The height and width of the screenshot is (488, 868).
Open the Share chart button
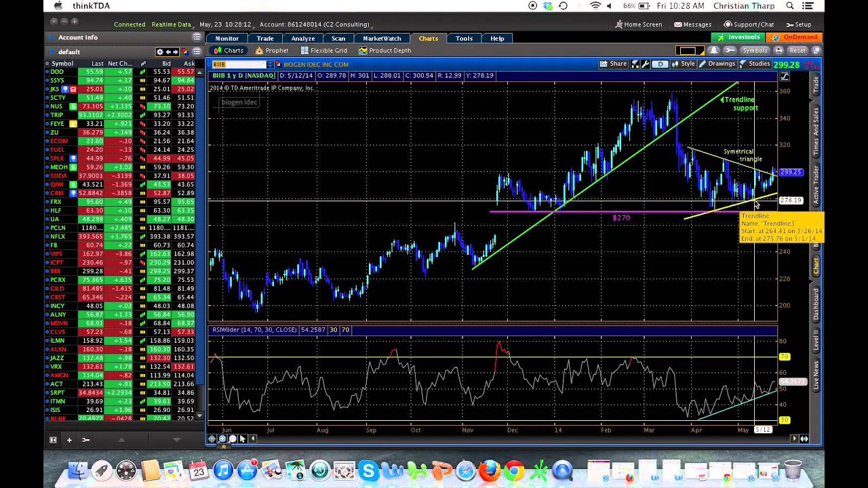coord(613,64)
